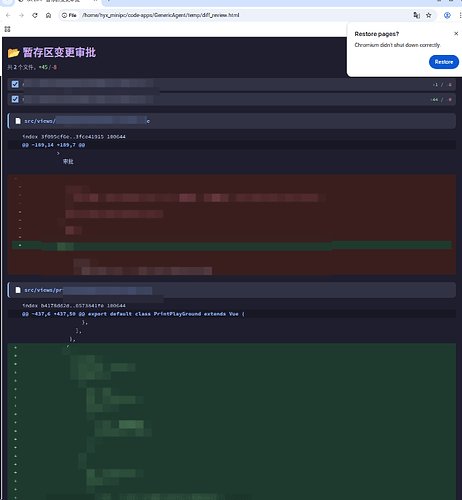The image size is (462, 500).
Task: Bookmark this page with the star
Action: [429, 15]
